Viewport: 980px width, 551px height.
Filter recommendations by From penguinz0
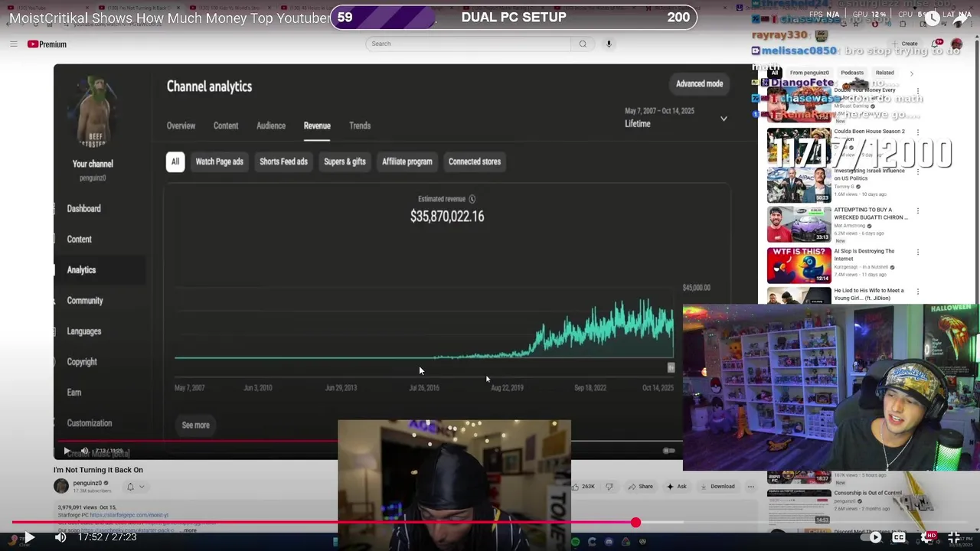(809, 73)
